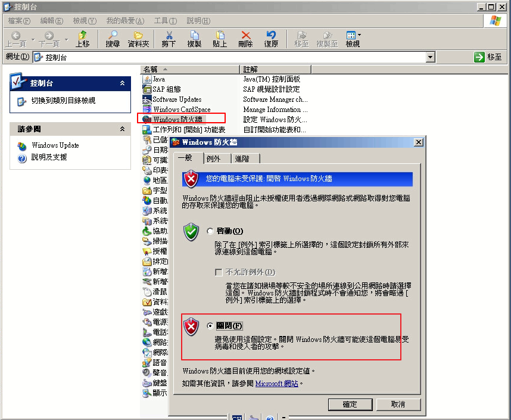
Task: Select the 啟動(O) radio button
Action: point(210,231)
